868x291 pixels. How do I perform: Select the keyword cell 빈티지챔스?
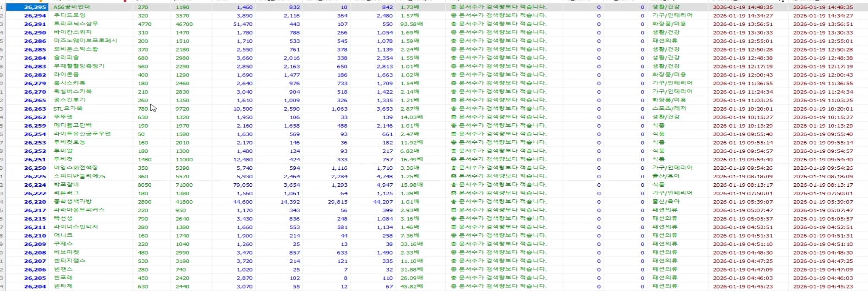click(70, 261)
